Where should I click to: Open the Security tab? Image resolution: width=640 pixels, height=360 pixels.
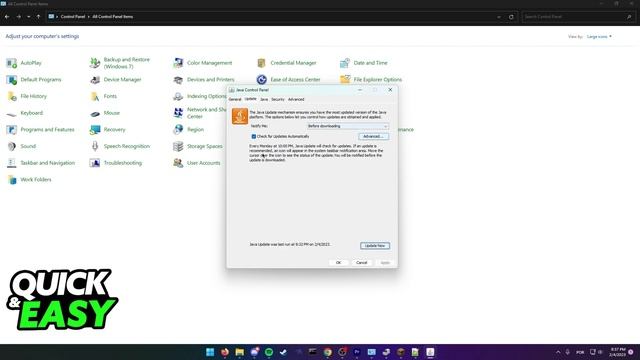tap(278, 100)
